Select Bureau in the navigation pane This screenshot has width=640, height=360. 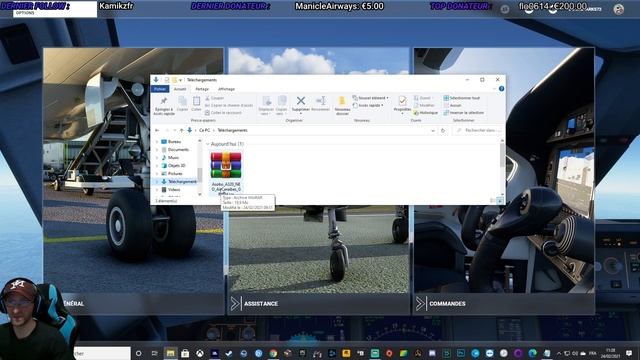(x=174, y=142)
